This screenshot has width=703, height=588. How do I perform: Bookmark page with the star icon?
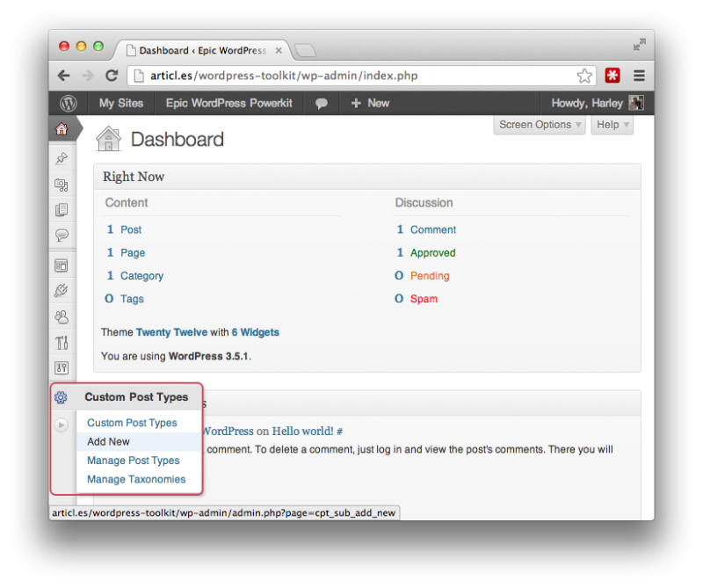(x=584, y=76)
